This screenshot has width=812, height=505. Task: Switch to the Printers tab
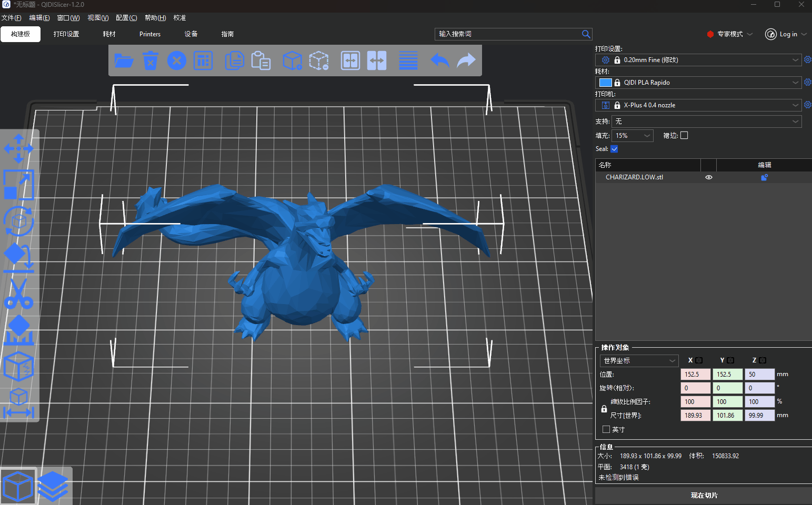point(150,34)
